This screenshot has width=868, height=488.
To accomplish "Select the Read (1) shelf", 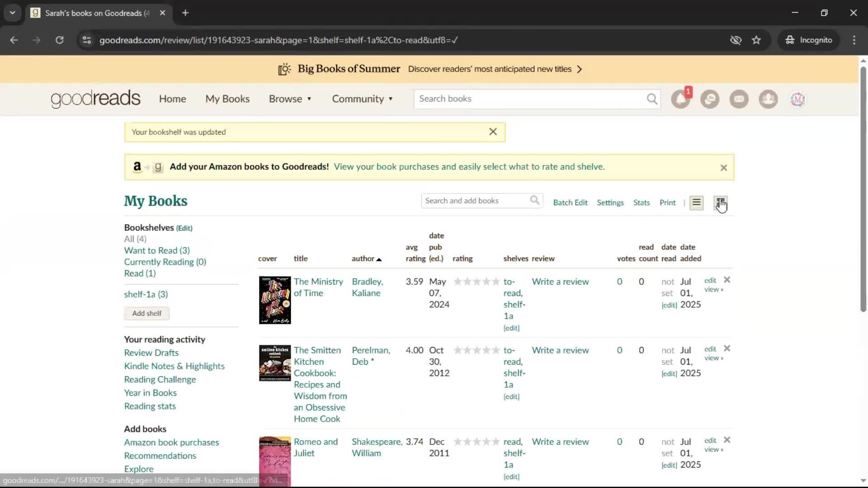I will pyautogui.click(x=140, y=273).
